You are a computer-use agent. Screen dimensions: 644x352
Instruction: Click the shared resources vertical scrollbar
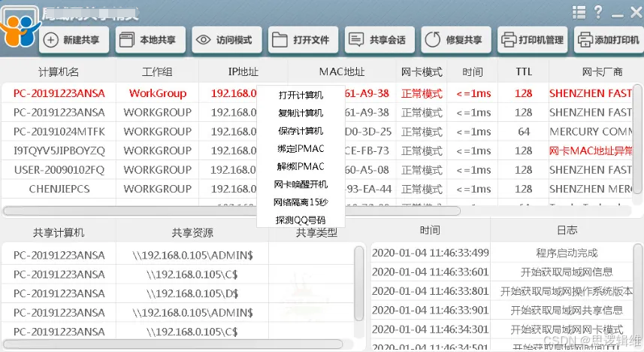point(358,284)
